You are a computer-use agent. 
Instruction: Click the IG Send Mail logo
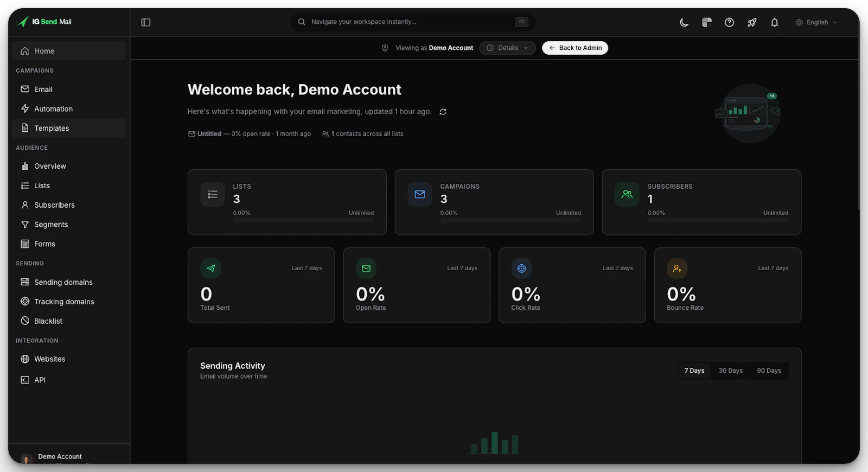44,22
